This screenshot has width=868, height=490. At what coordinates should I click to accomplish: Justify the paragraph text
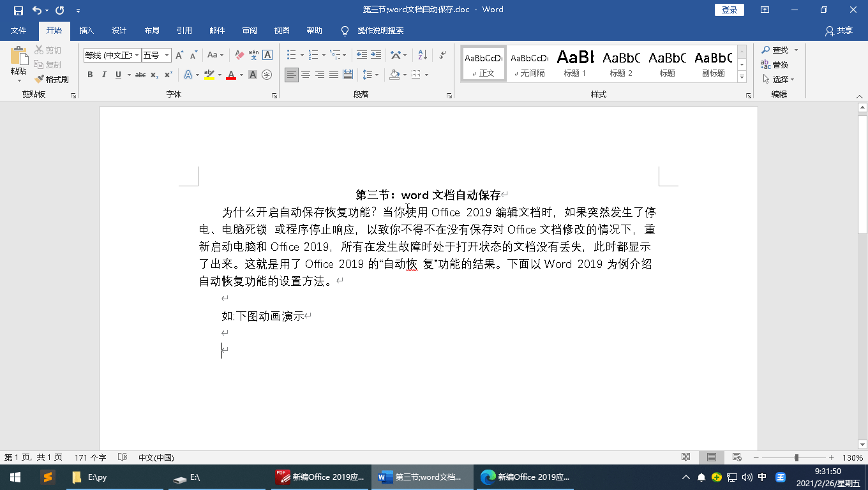334,75
